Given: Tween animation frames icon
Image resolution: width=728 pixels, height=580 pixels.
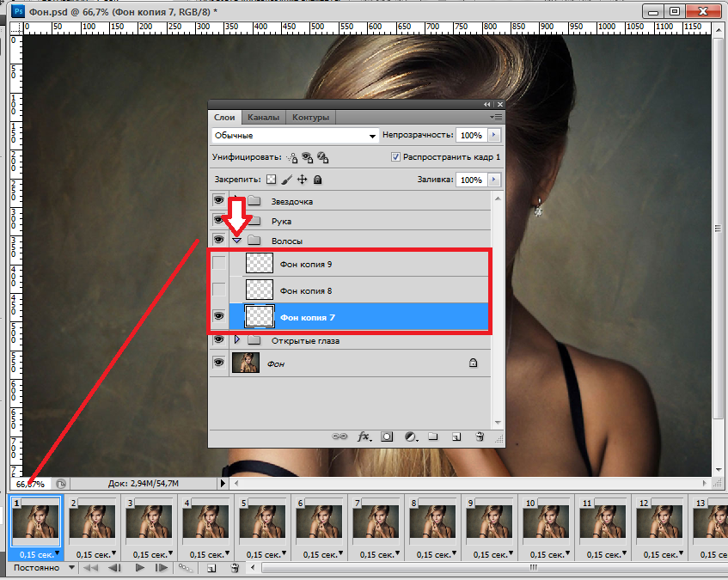Looking at the screenshot, I should click(x=186, y=568).
